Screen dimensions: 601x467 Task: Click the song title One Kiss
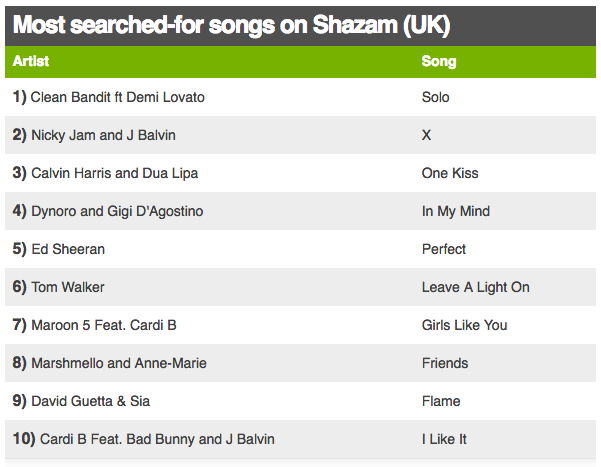[x=450, y=173]
